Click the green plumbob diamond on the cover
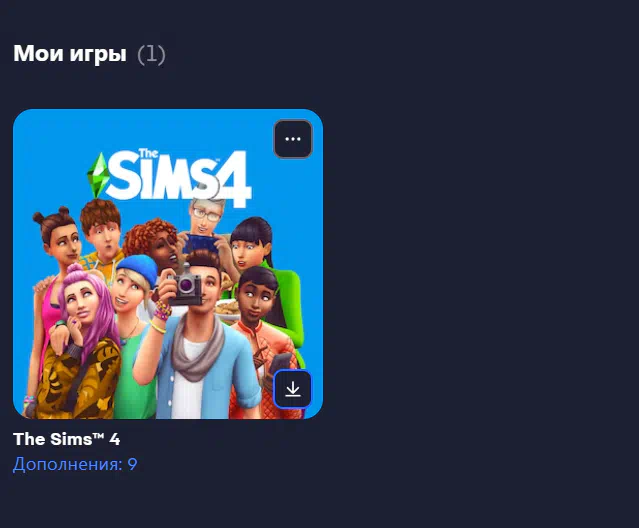Image resolution: width=639 pixels, height=528 pixels. 98,175
